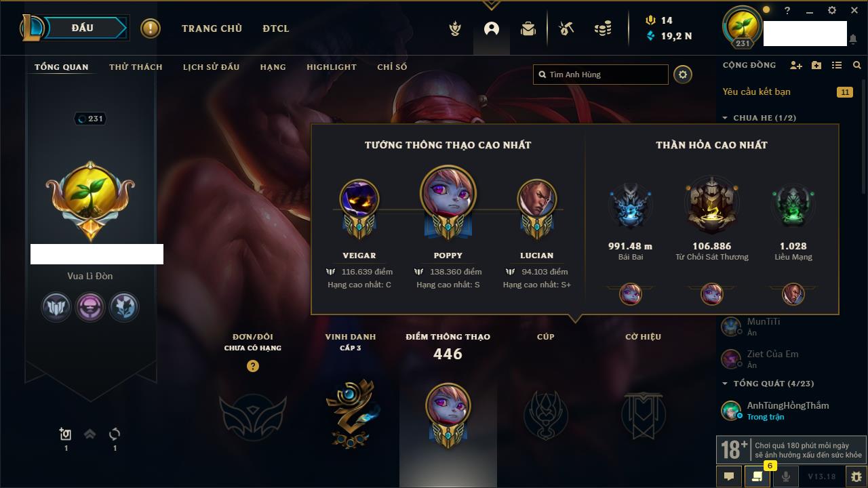Open the Profile icon in top navigation
Image resolution: width=868 pixels, height=488 pixels.
click(492, 28)
